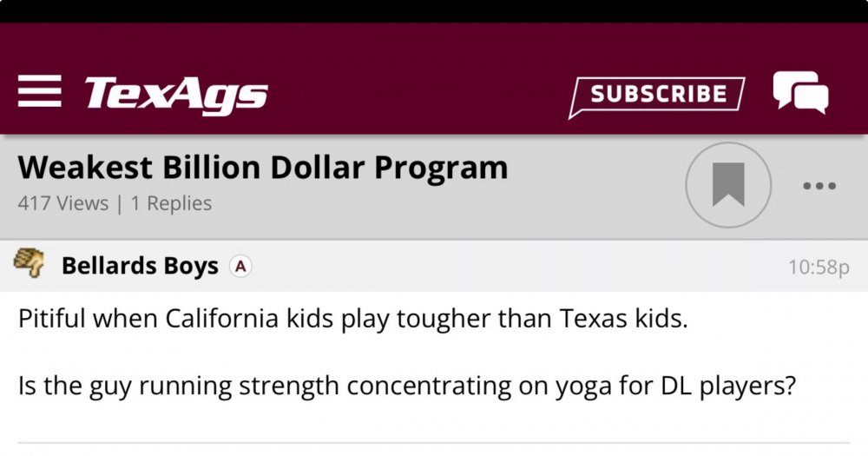Open the hamburger navigation menu

(39, 91)
